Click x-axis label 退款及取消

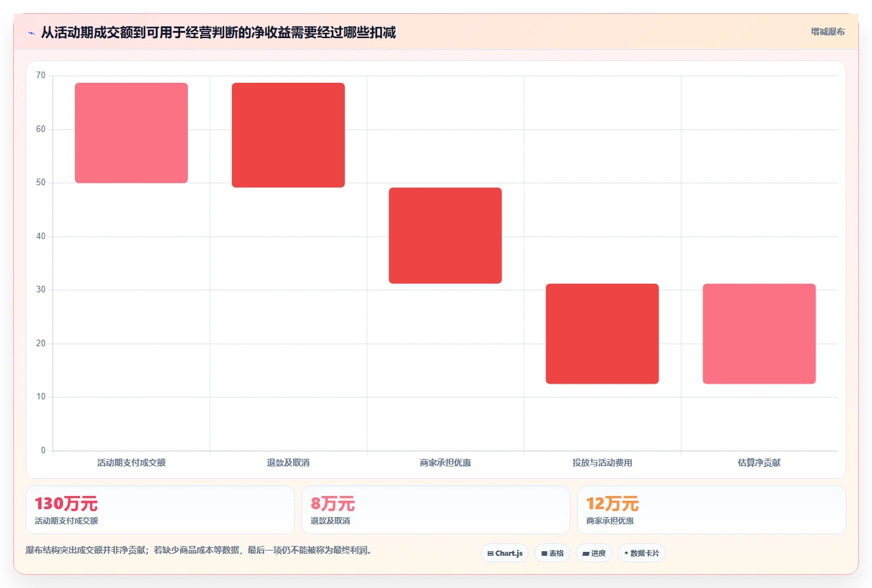click(288, 463)
